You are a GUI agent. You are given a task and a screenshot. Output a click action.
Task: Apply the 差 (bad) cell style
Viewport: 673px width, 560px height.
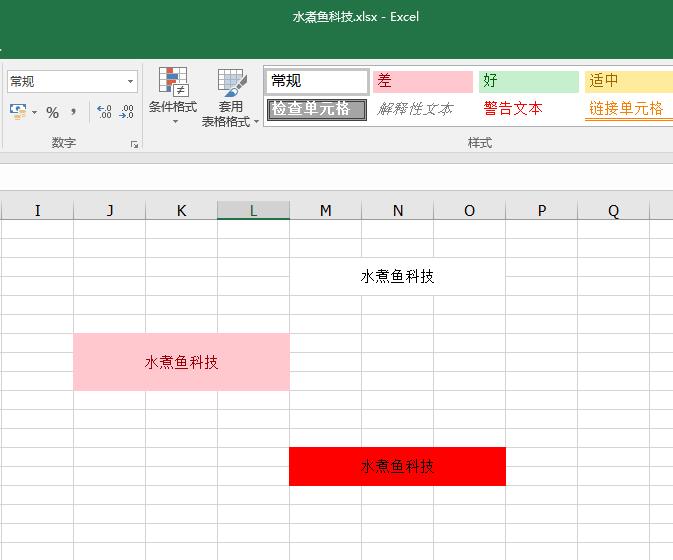(422, 82)
